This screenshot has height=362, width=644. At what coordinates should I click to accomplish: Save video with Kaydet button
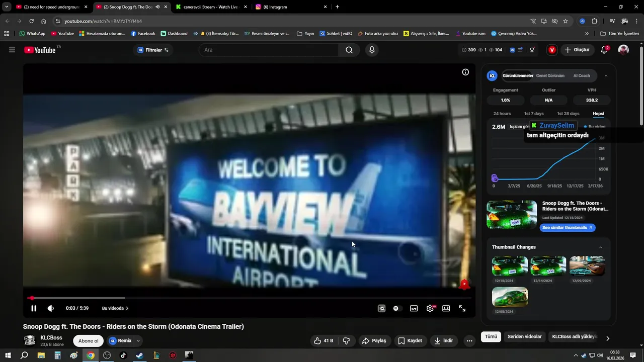tap(410, 340)
